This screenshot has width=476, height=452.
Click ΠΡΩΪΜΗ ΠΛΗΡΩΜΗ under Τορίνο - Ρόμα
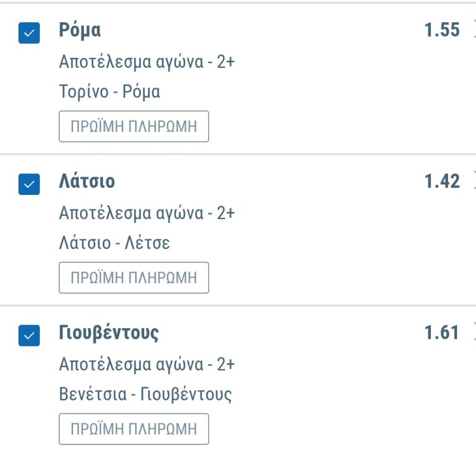tap(133, 126)
